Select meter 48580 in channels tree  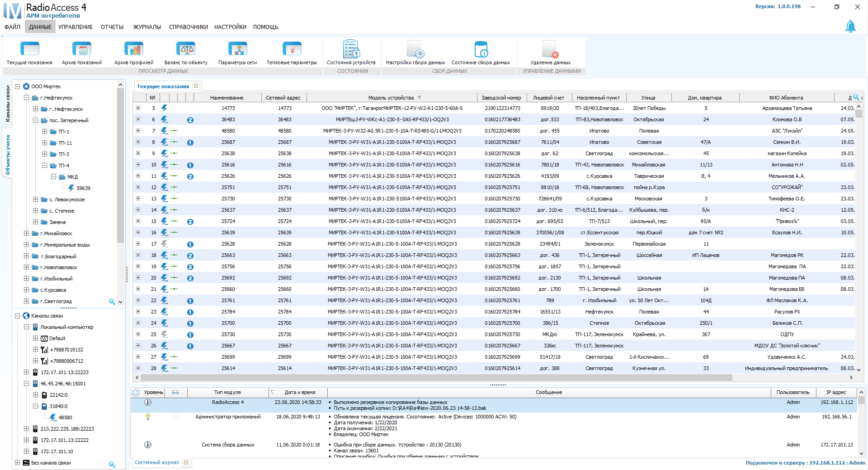(x=65, y=418)
